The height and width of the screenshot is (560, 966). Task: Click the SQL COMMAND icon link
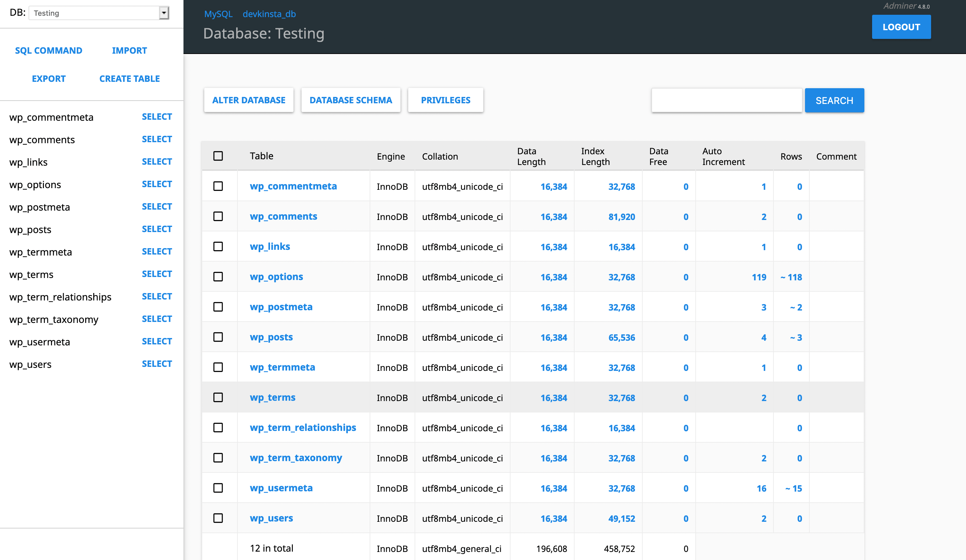pos(49,50)
